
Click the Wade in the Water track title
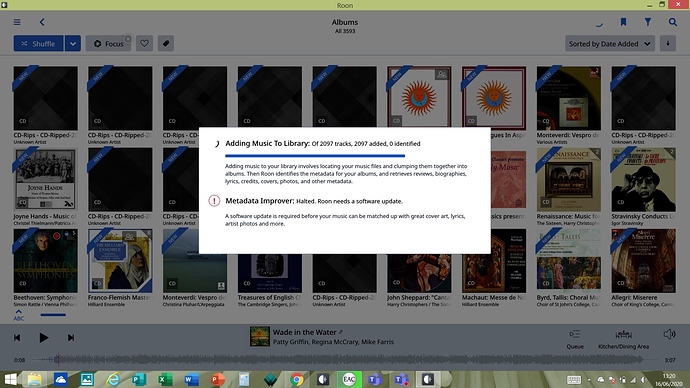coord(305,332)
